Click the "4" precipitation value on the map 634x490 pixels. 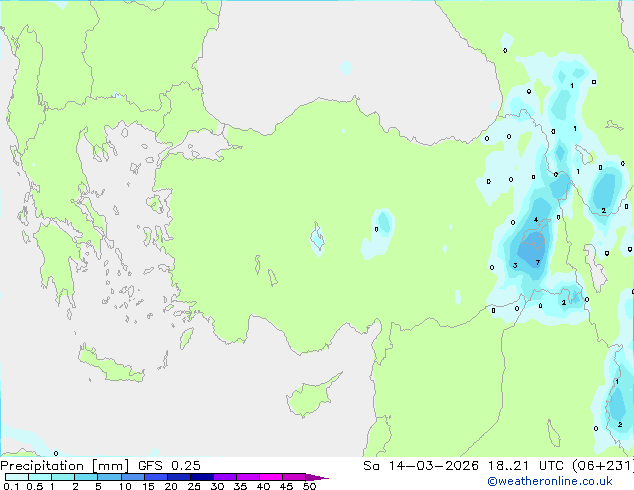(536, 220)
